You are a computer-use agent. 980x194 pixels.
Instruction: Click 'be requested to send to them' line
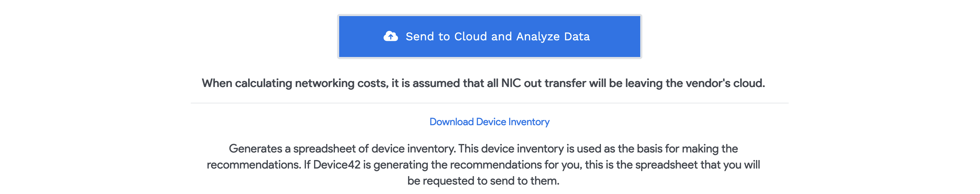pyautogui.click(x=483, y=181)
